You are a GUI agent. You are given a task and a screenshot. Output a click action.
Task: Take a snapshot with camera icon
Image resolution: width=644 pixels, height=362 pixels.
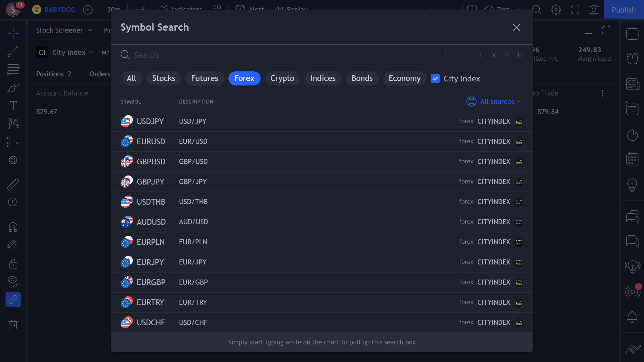pos(594,10)
